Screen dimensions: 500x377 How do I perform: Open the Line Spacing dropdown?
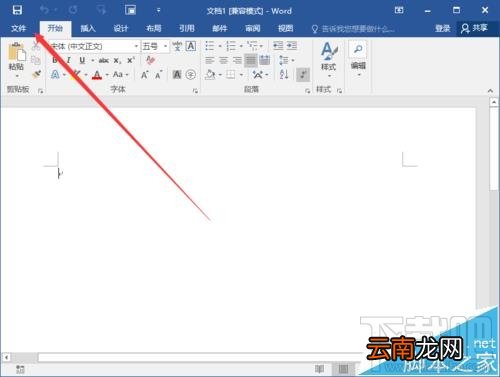click(x=286, y=60)
